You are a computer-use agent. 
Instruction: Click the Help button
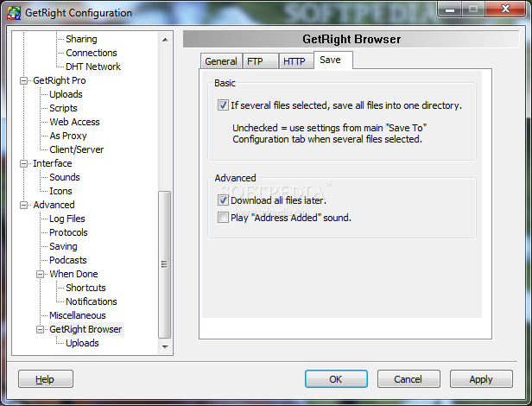(x=46, y=379)
